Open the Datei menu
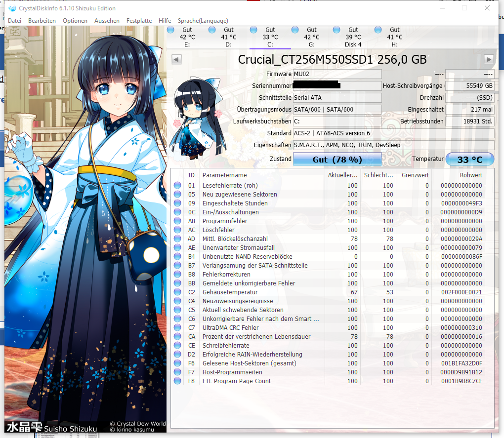 [14, 21]
